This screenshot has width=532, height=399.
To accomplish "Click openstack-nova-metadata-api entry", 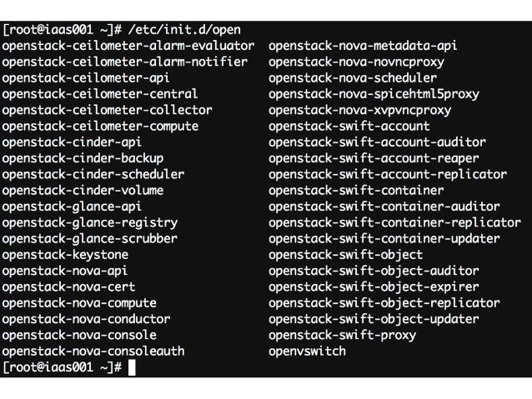I will tap(363, 46).
